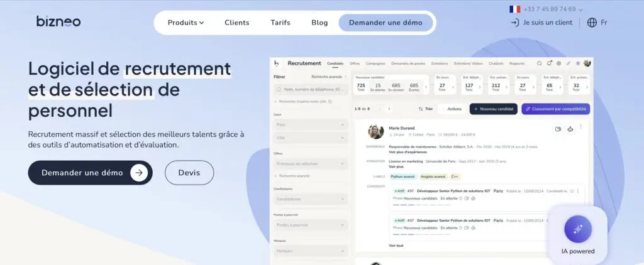Click Marie Durand's profile photo
Image resolution: width=644 pixels, height=265 pixels.
pyautogui.click(x=376, y=131)
